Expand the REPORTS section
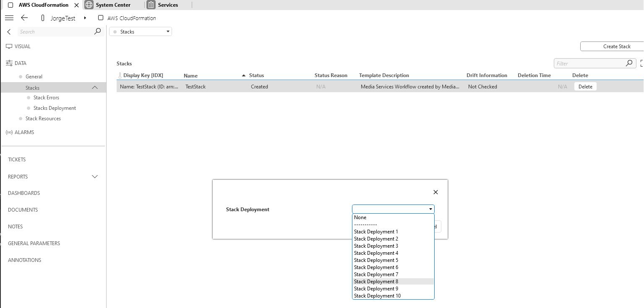The image size is (644, 308). coord(95,176)
